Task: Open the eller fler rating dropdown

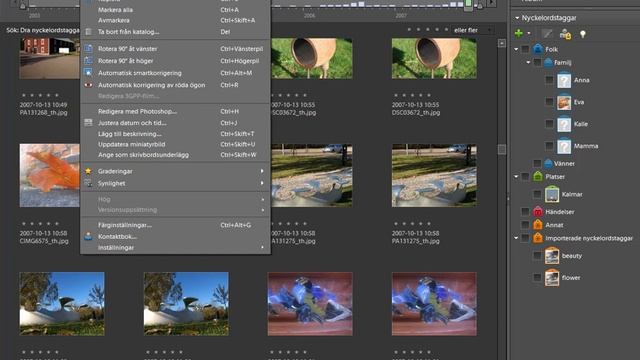Action: pos(473,30)
